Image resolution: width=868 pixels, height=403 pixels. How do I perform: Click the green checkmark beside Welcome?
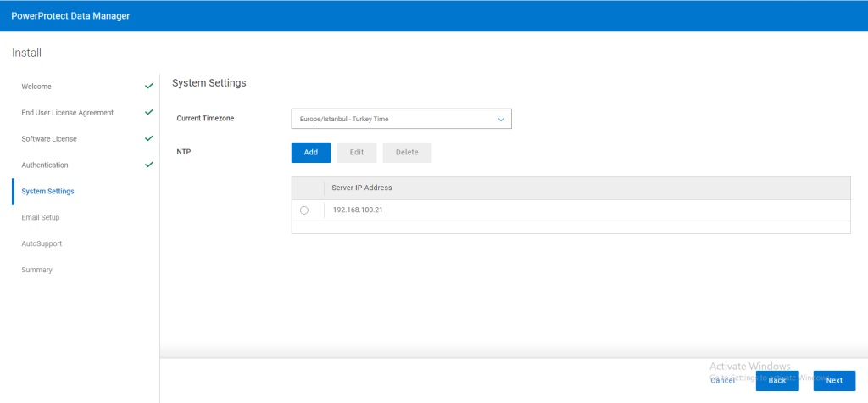click(x=149, y=86)
